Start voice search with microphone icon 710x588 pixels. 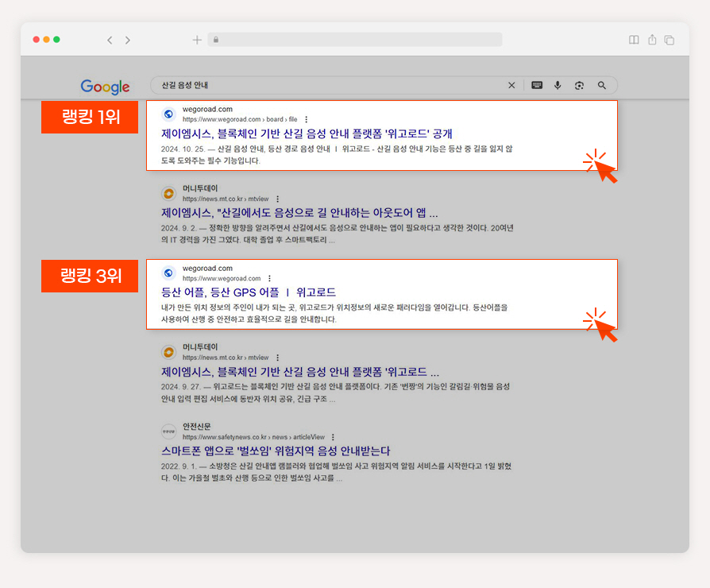point(558,85)
